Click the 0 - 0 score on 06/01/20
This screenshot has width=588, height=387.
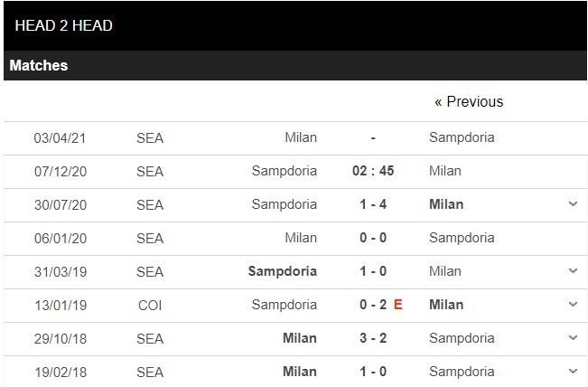(x=373, y=238)
